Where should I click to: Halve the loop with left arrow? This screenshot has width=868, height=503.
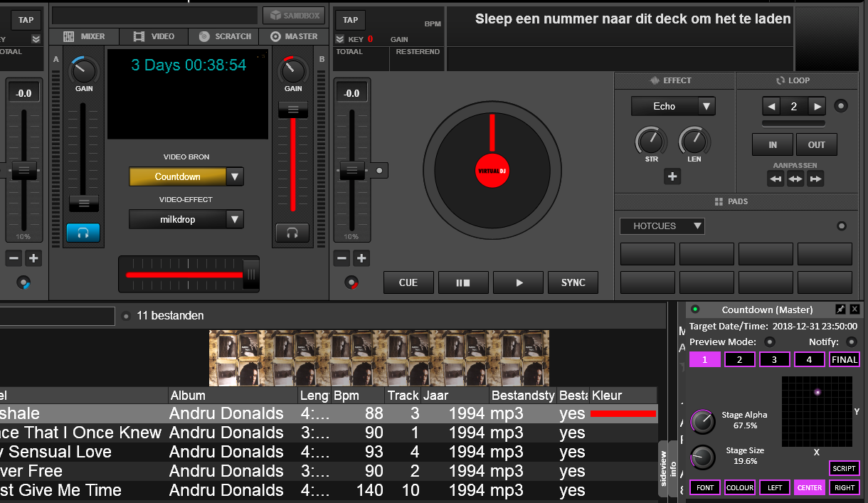point(772,107)
